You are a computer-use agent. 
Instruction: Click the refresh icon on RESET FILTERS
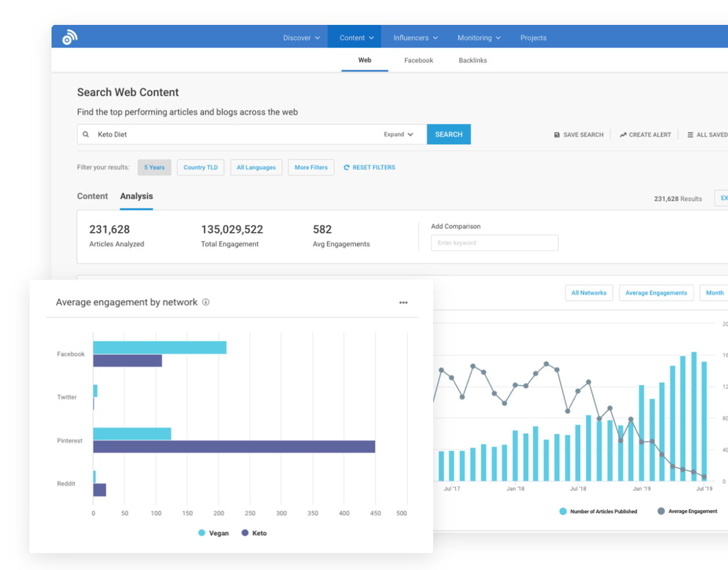346,167
